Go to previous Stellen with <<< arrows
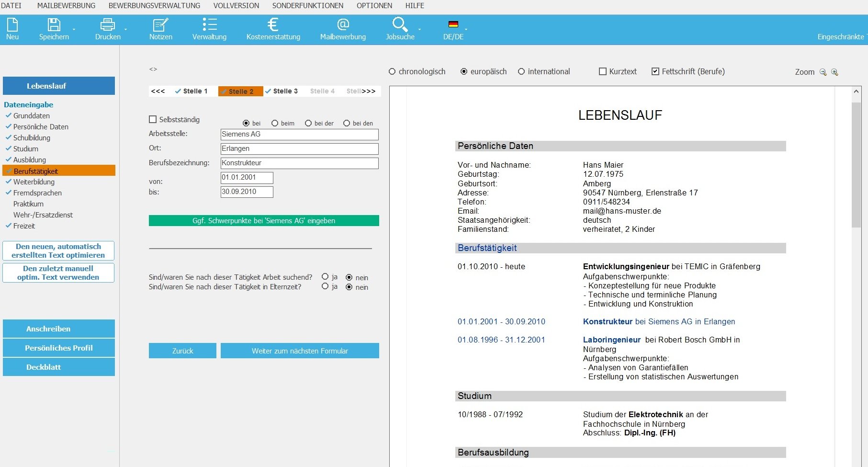 click(x=158, y=91)
